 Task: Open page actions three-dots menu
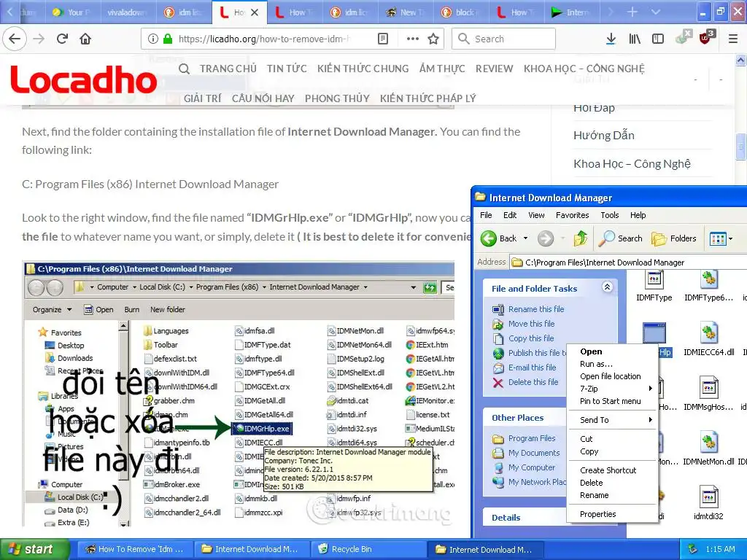pos(413,39)
